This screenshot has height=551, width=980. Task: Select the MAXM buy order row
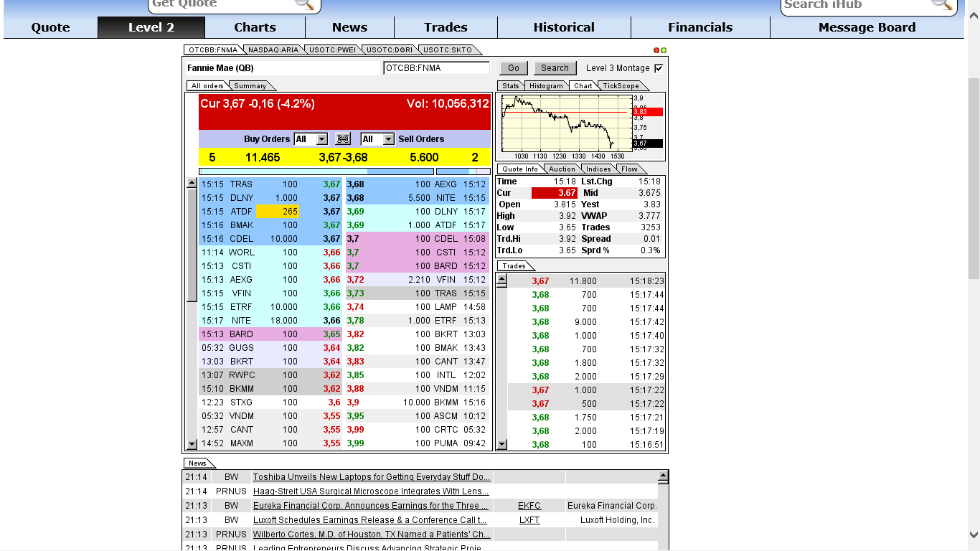pyautogui.click(x=271, y=443)
